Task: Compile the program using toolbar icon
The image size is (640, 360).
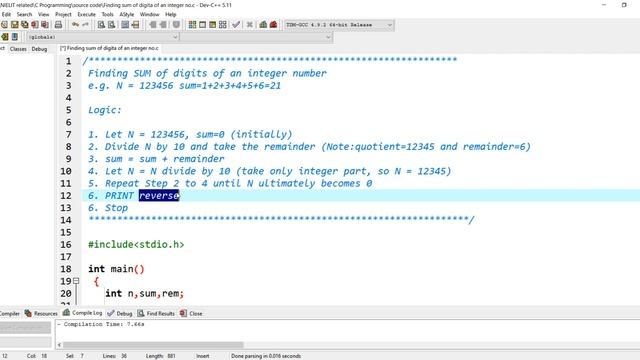Action: click(x=192, y=25)
